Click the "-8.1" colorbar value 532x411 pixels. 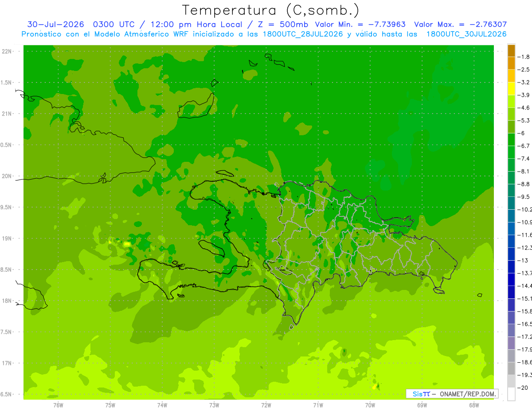pyautogui.click(x=524, y=171)
